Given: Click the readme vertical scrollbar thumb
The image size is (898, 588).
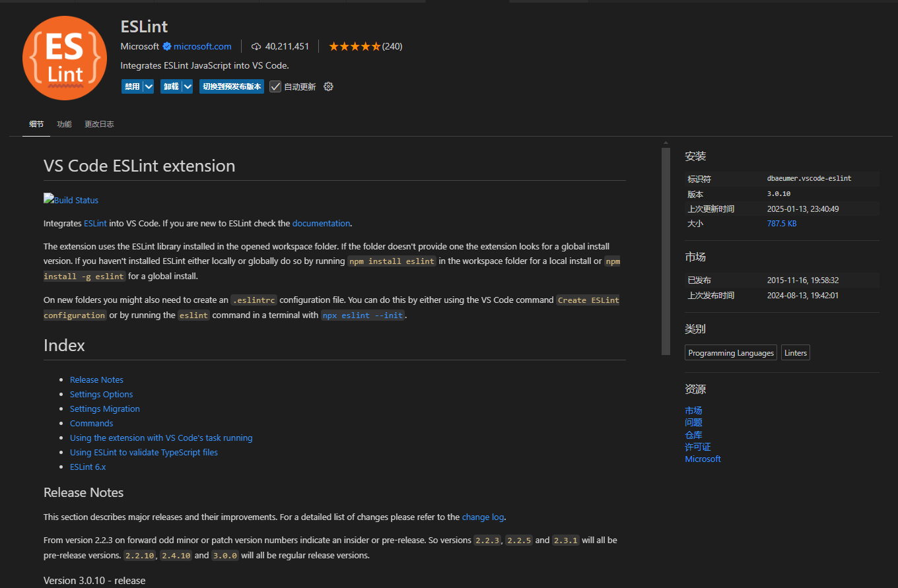Looking at the screenshot, I should (x=666, y=251).
